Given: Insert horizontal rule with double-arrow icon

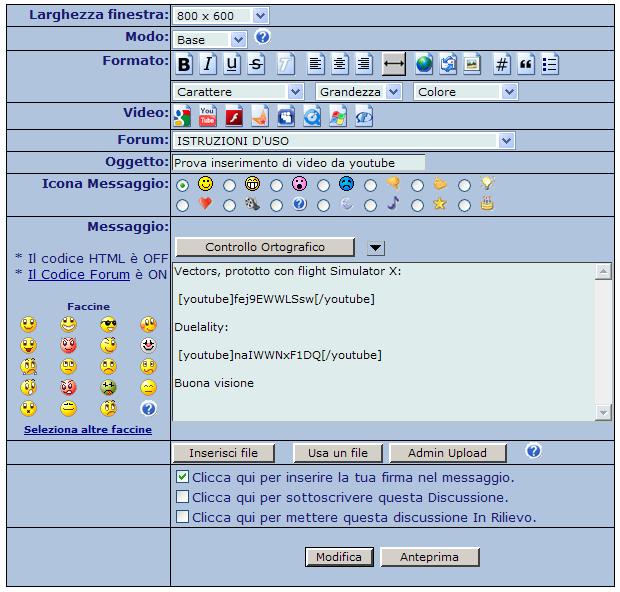Looking at the screenshot, I should click(394, 64).
